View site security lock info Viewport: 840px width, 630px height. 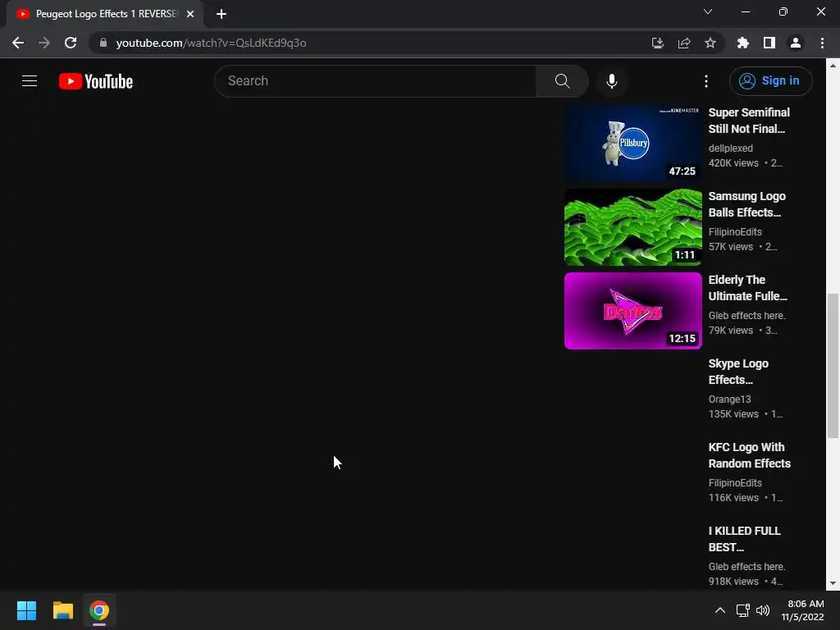coord(103,43)
